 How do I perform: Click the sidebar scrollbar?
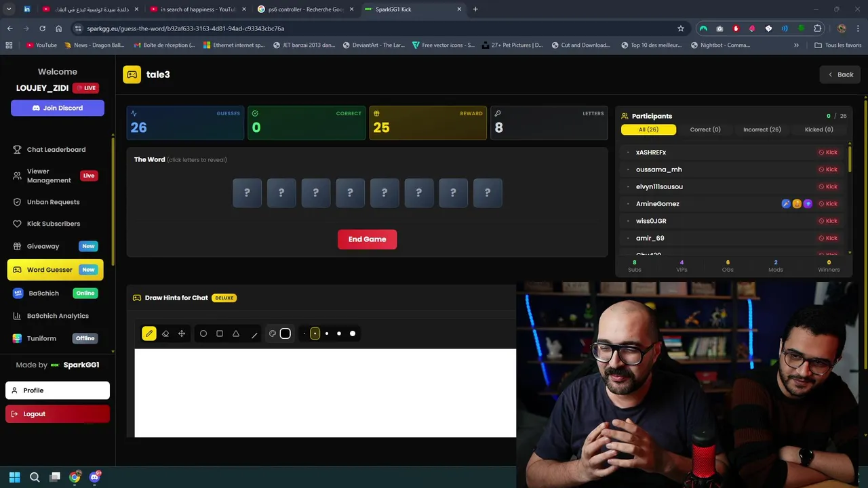[113, 200]
